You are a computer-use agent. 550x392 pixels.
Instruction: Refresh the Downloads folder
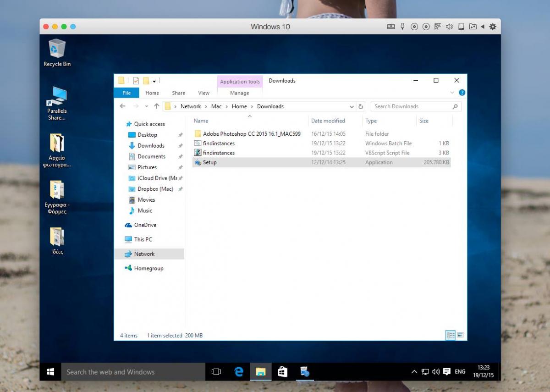(x=361, y=106)
